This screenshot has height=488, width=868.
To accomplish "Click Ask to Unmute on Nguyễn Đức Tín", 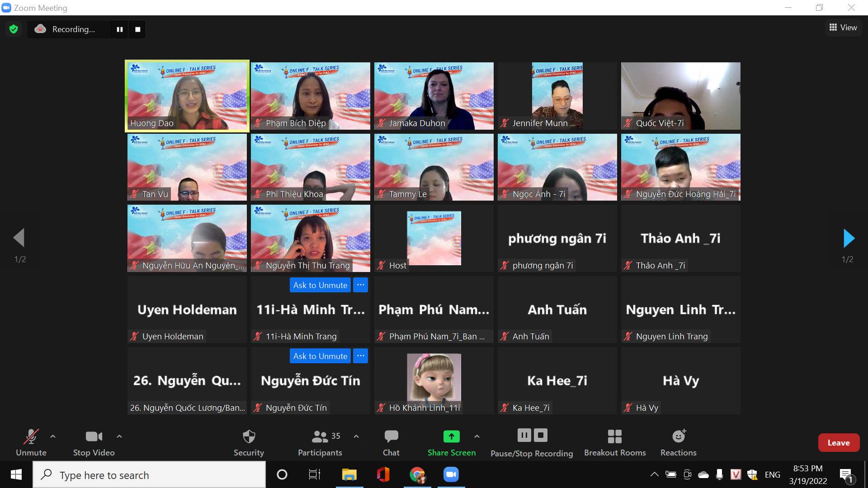I will point(320,356).
